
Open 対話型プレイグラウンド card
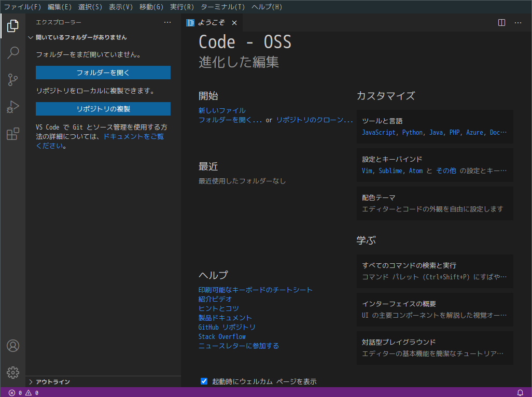click(435, 348)
